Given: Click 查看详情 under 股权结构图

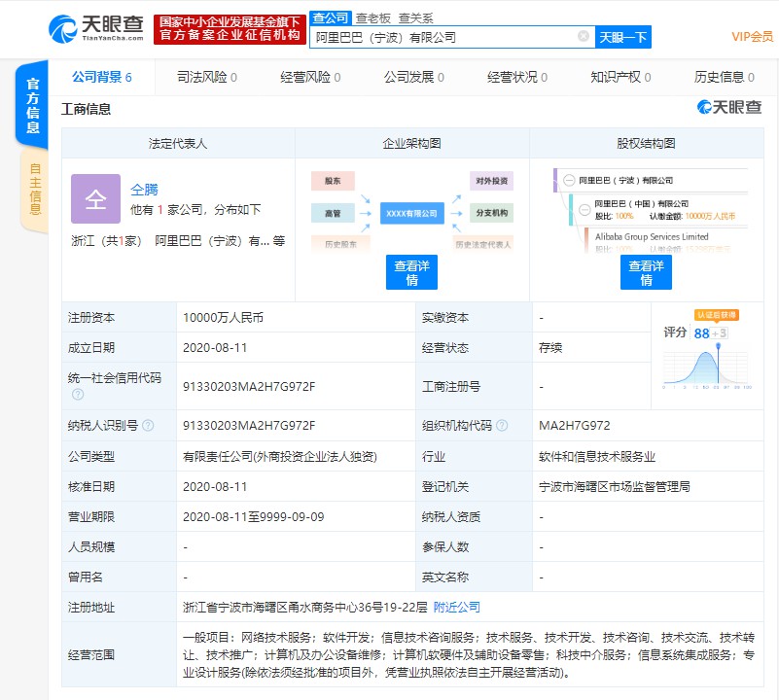Looking at the screenshot, I should [646, 272].
